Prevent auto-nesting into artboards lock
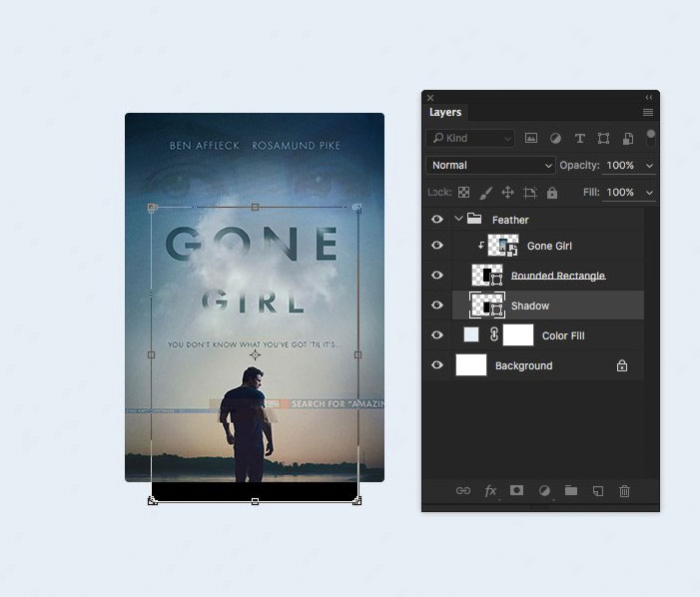The image size is (700, 597). click(529, 193)
